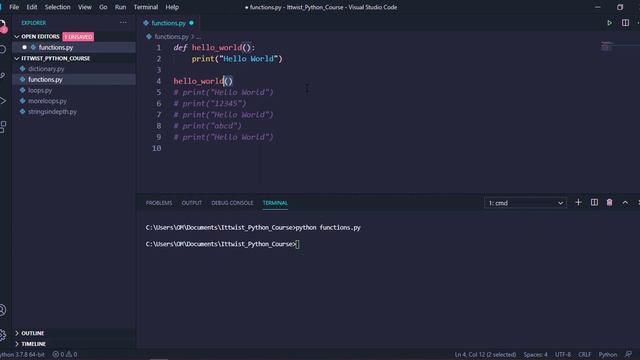Open loops.py from the explorer

pos(40,90)
